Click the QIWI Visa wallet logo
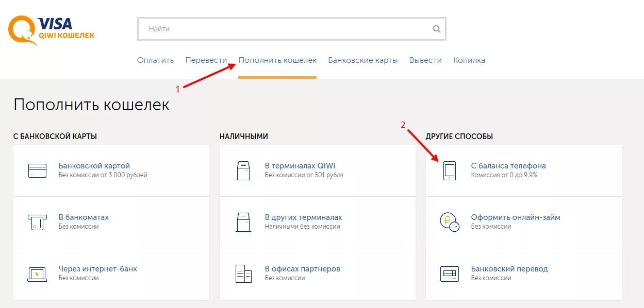Viewport: 644px width, 308px height. [x=51, y=30]
